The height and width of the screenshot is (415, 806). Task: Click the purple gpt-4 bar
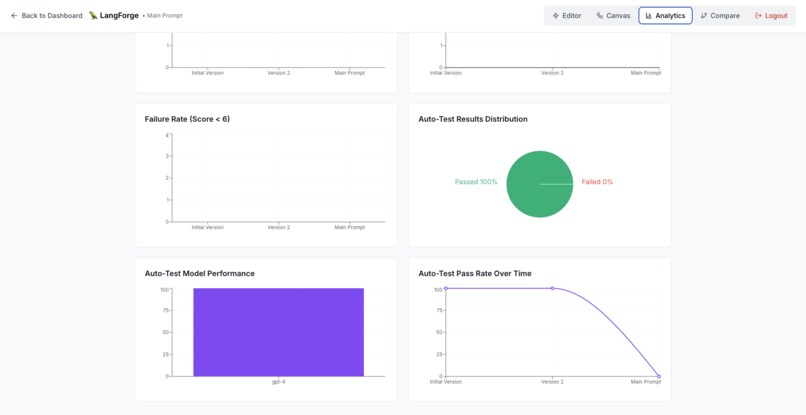(279, 332)
